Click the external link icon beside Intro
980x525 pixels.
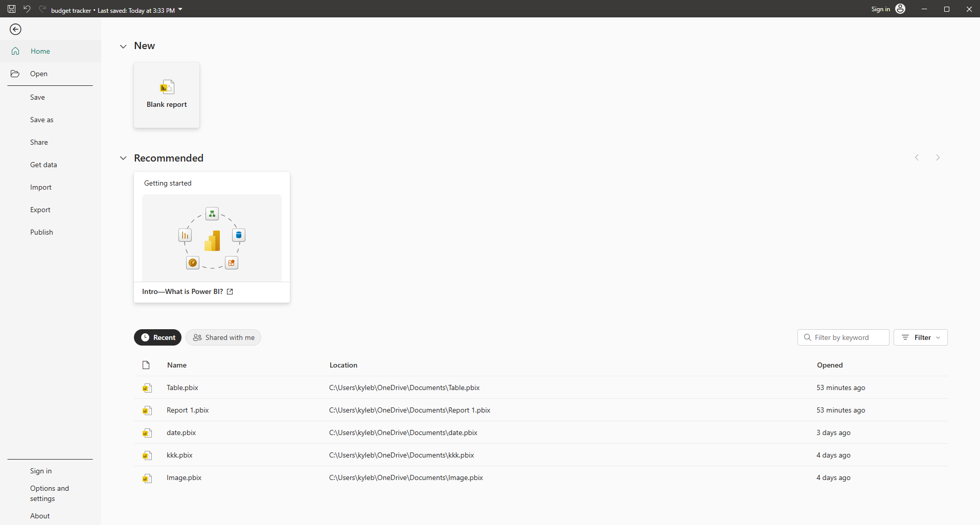point(230,291)
